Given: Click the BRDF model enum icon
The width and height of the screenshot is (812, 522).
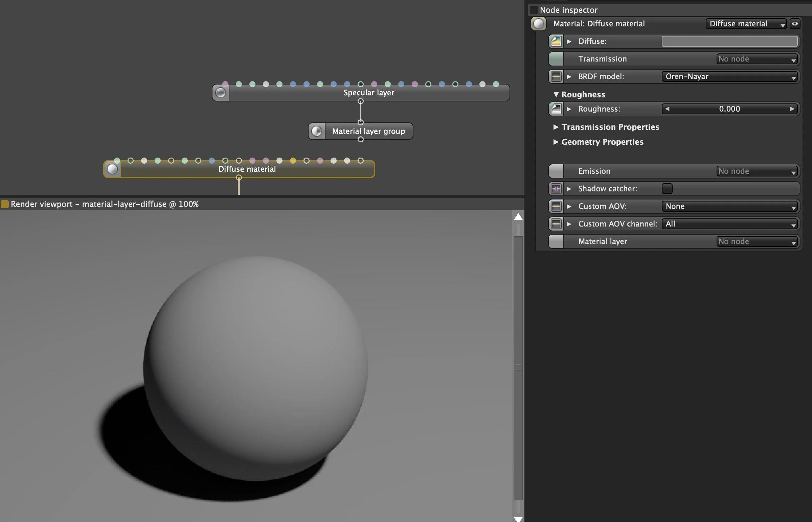Looking at the screenshot, I should [x=556, y=77].
